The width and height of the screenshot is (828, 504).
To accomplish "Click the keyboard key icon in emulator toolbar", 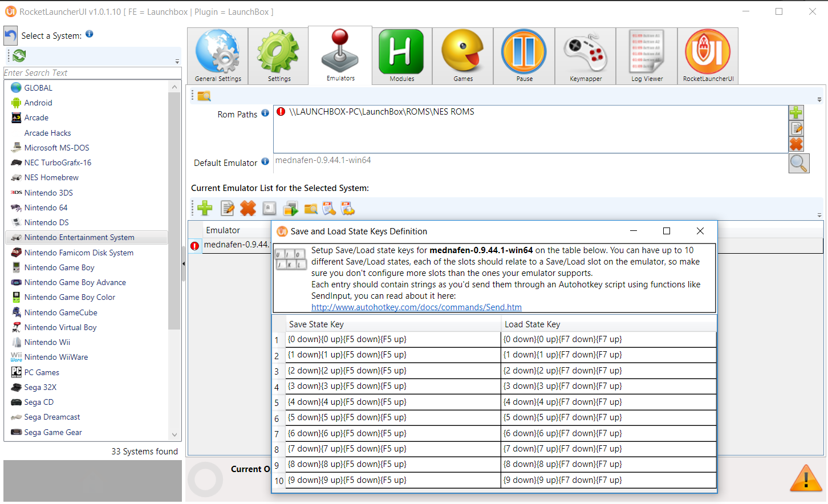I will (x=270, y=208).
